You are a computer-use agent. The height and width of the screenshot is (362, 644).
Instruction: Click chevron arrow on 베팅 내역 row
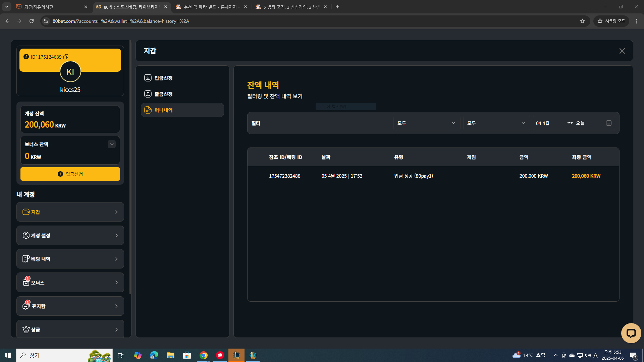116,259
